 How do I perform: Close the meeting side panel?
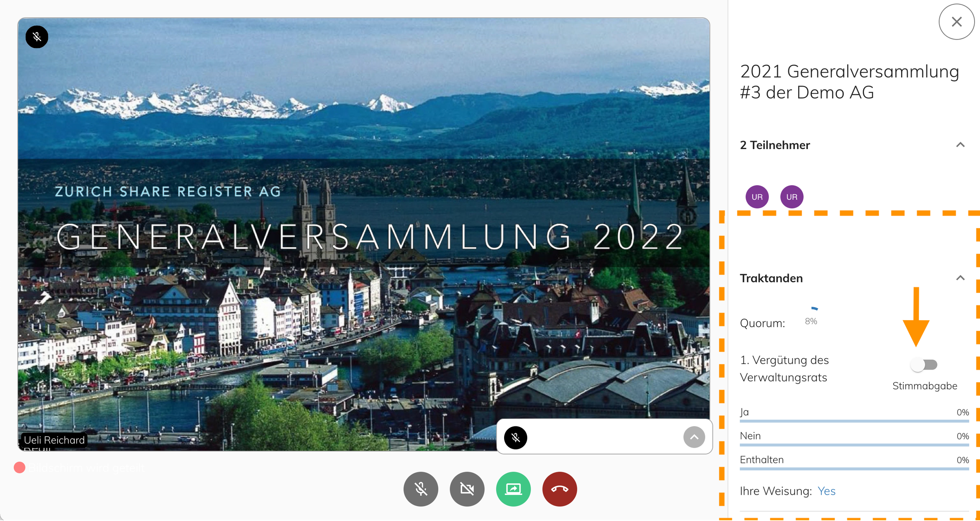pyautogui.click(x=956, y=22)
